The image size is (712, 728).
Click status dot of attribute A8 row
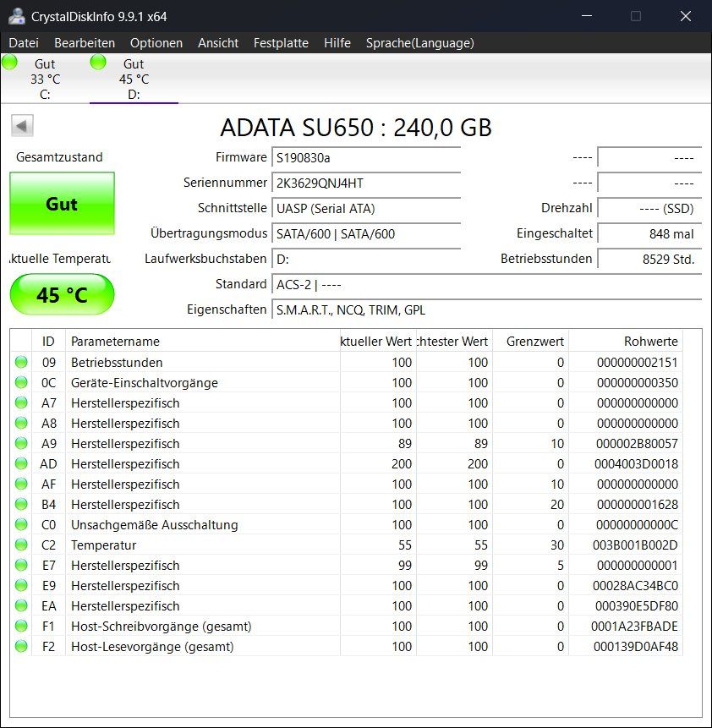[x=21, y=423]
